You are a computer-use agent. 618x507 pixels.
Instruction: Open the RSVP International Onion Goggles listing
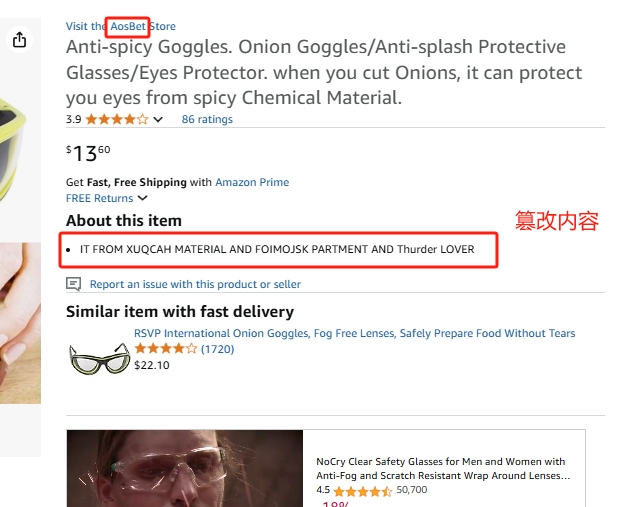point(354,333)
